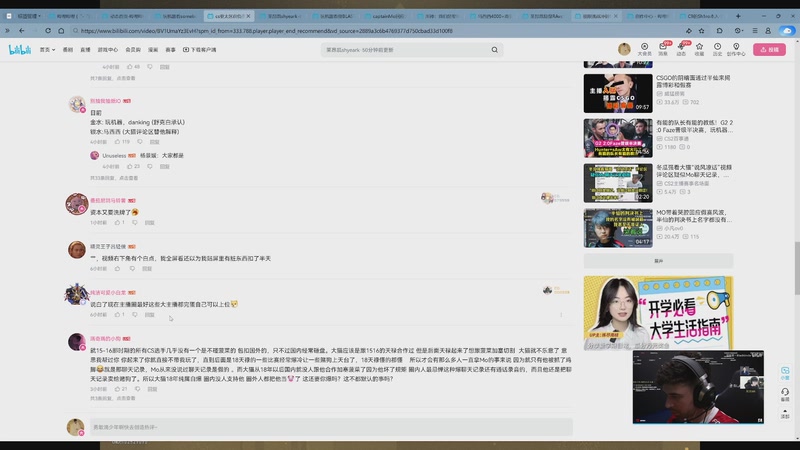Click the search magnifier icon
The width and height of the screenshot is (800, 450).
pyautogui.click(x=494, y=50)
